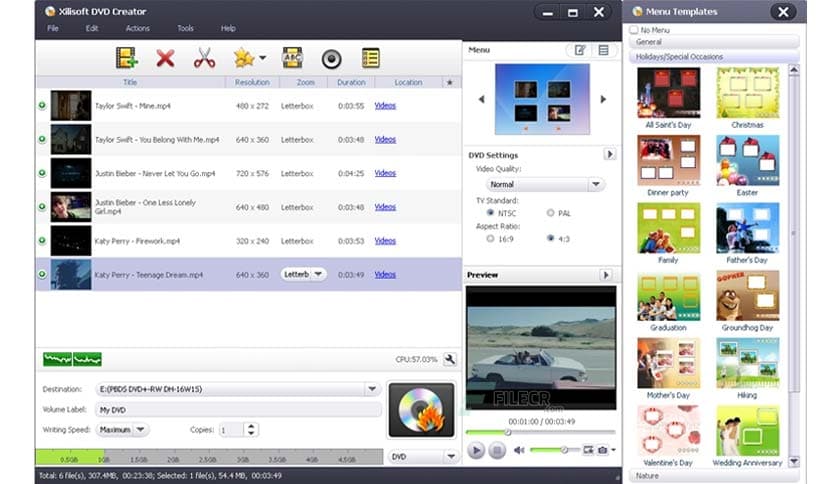836x484 pixels.
Task: Toggle green check for Never Let You Go
Action: (x=42, y=173)
